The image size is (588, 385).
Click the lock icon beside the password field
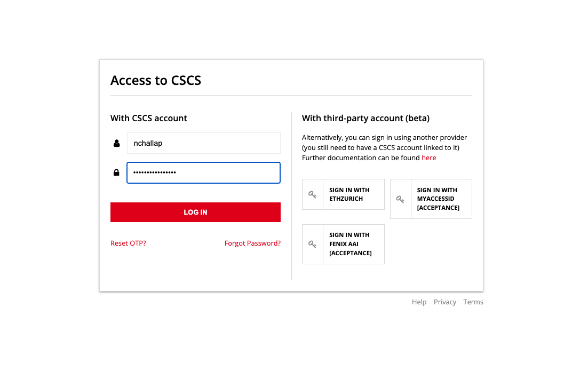tap(116, 172)
